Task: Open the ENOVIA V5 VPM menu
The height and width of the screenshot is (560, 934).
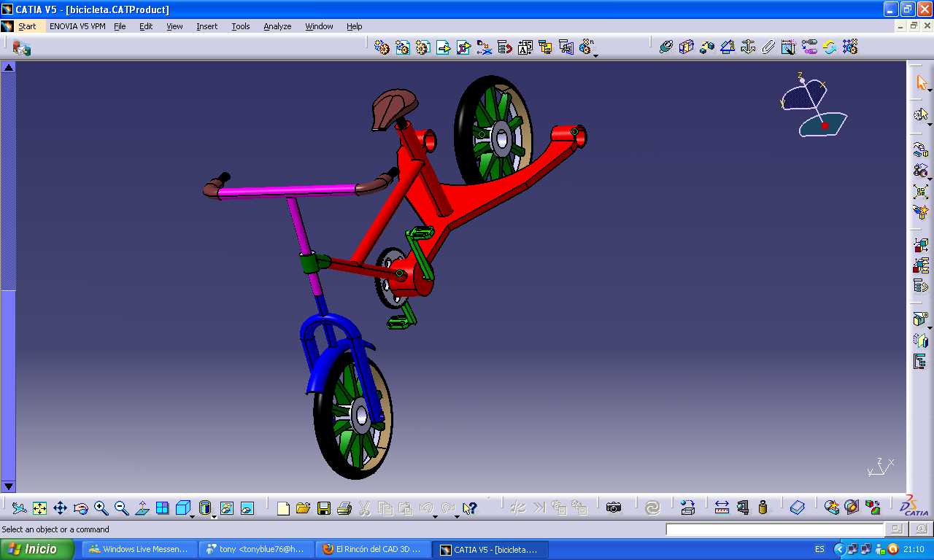Action: click(x=77, y=26)
